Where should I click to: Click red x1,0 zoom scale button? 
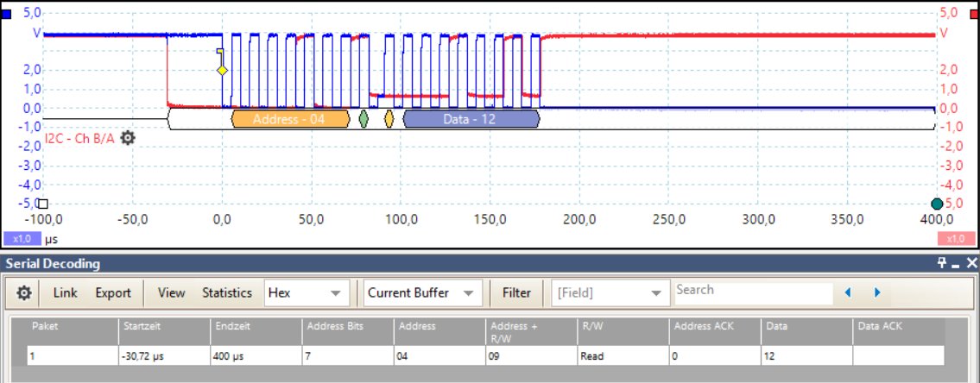956,239
